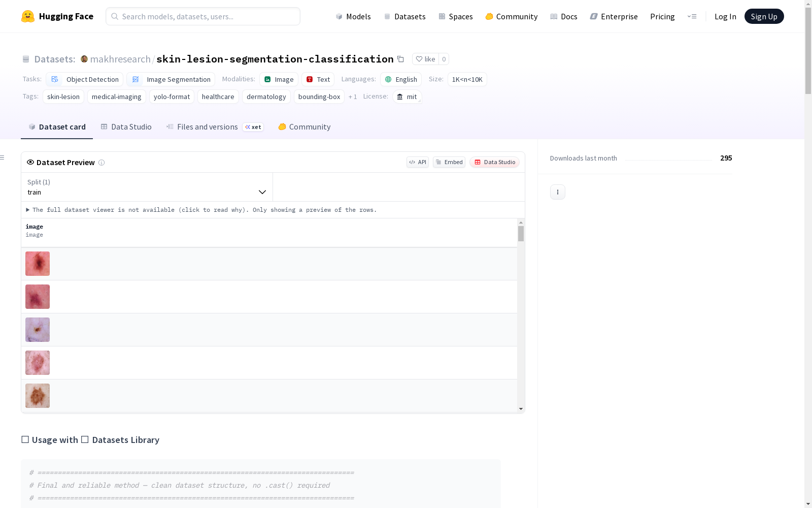The width and height of the screenshot is (812, 508).
Task: Click the heart like button
Action: pyautogui.click(x=425, y=59)
